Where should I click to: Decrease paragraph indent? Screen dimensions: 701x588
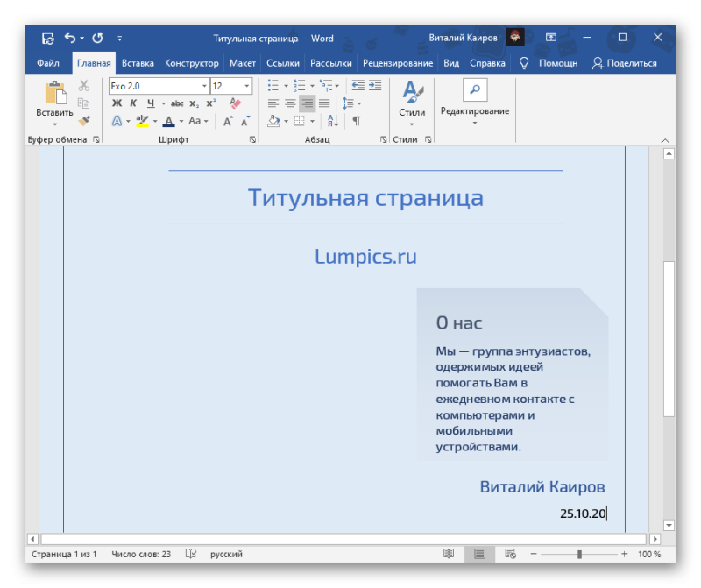pos(358,85)
